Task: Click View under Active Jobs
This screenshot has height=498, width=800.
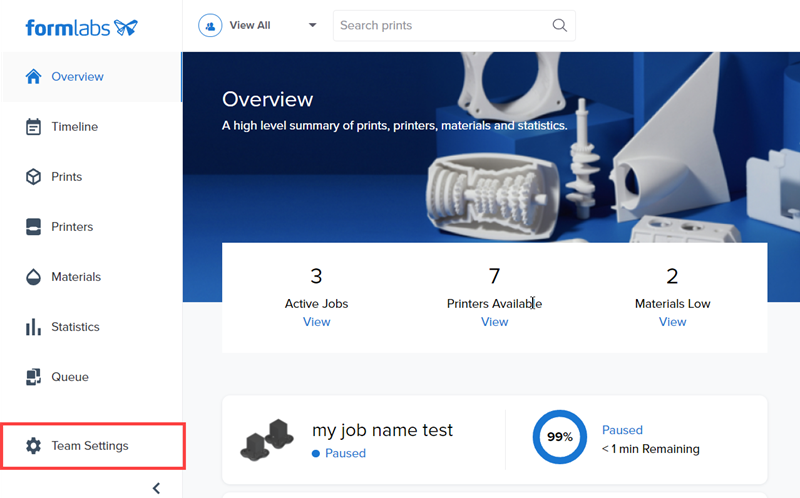Action: 316,322
